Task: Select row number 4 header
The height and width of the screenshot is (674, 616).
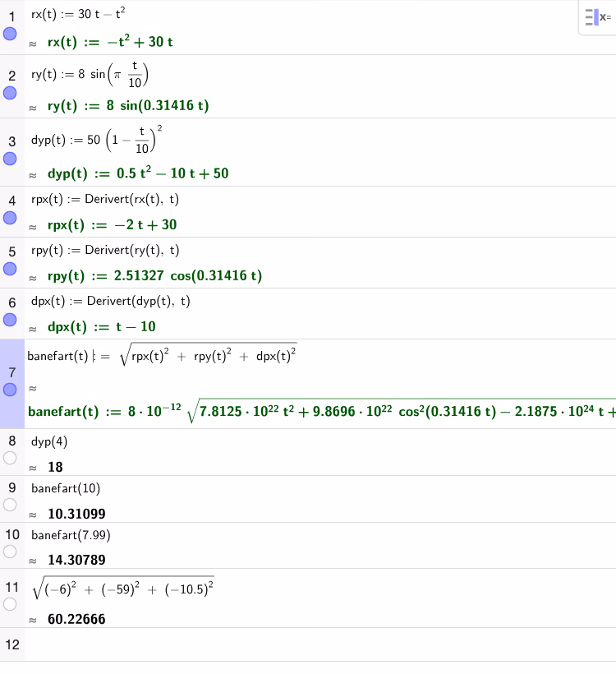Action: coord(12,201)
